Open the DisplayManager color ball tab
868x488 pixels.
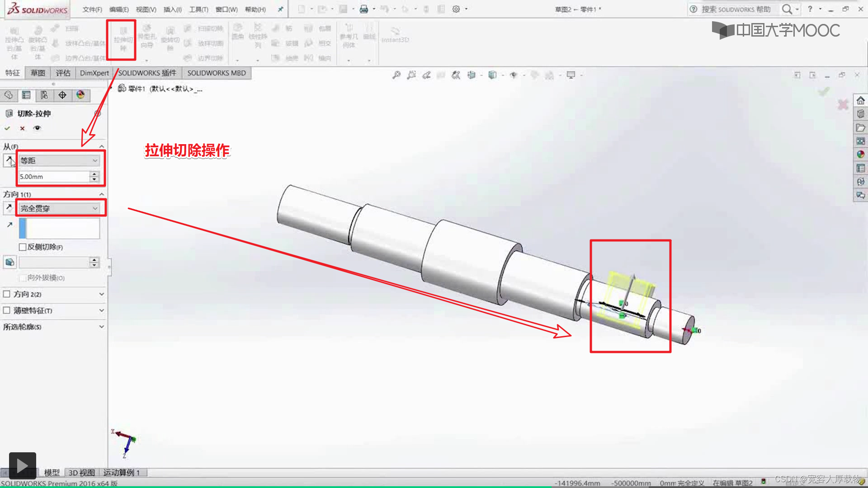pos(80,95)
